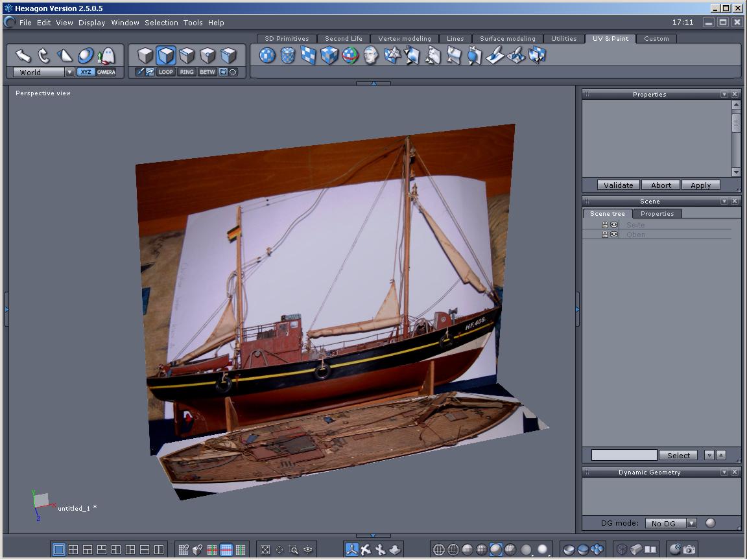
Task: Click the first checkered sphere UV icon
Action: point(267,56)
